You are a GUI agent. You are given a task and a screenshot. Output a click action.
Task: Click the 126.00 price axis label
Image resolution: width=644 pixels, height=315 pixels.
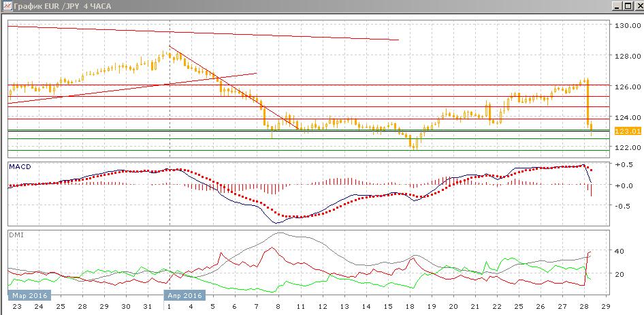[x=628, y=87]
